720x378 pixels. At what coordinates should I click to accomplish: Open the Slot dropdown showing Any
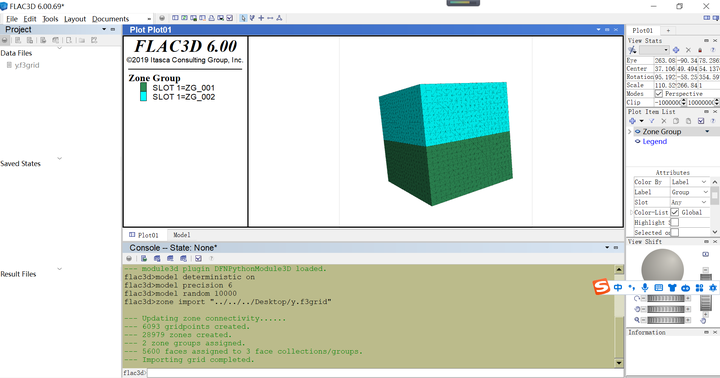pyautogui.click(x=689, y=202)
